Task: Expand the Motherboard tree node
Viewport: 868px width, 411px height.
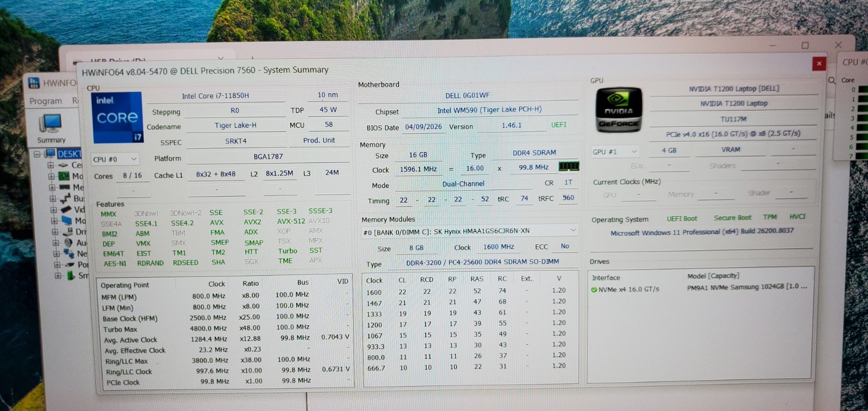Action: (51, 176)
